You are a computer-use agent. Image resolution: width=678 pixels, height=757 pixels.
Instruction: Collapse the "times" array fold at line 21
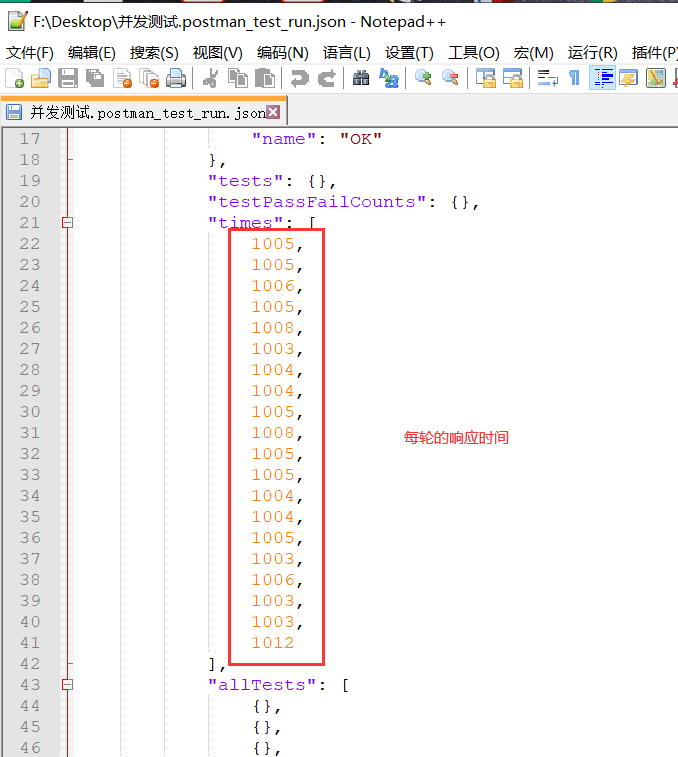[x=68, y=223]
